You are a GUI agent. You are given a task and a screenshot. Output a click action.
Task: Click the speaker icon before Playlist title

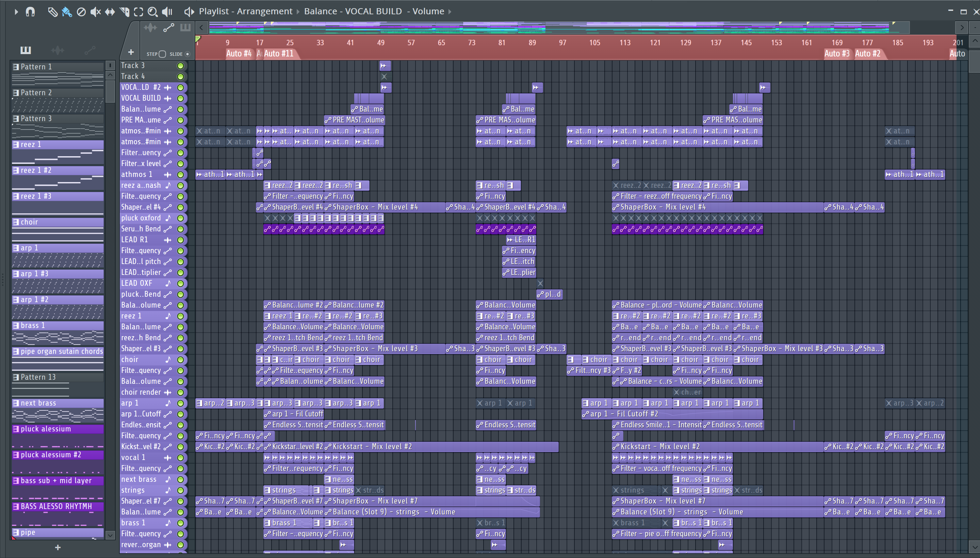pos(189,12)
